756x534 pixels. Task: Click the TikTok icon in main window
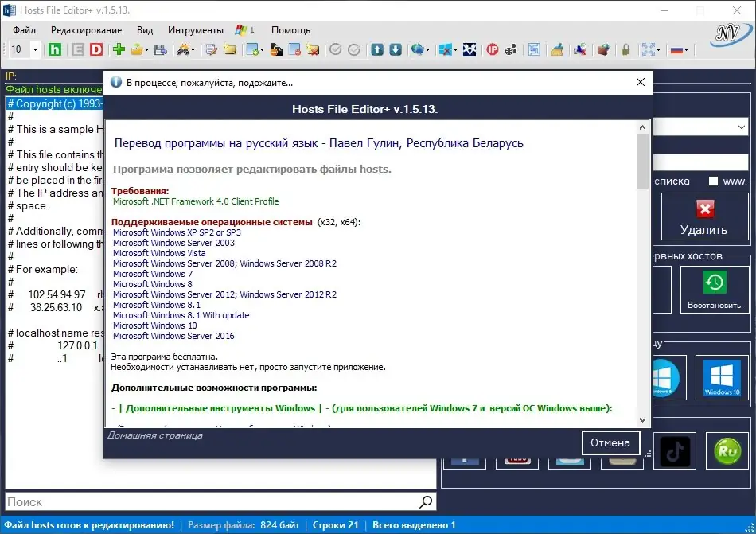point(675,451)
